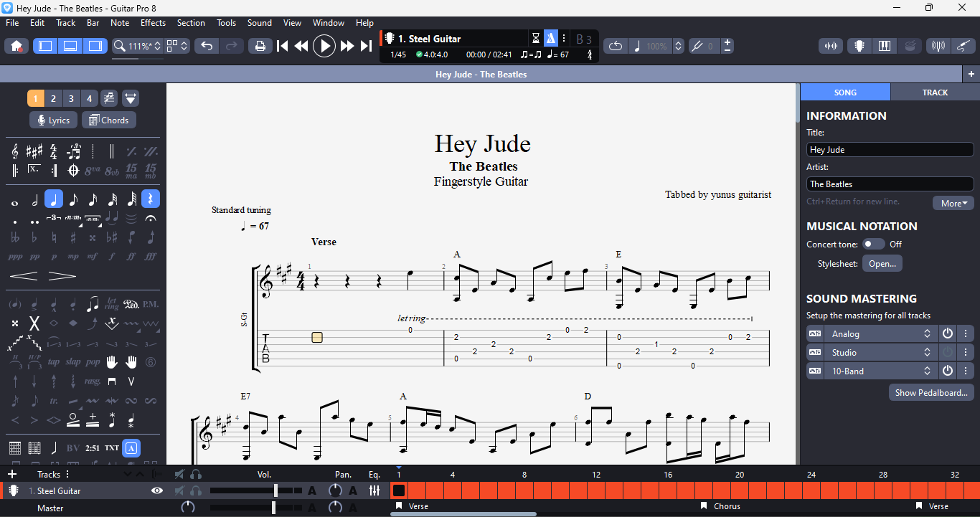Image resolution: width=980 pixels, height=517 pixels.
Task: Open the Tracks options menu
Action: [68, 474]
